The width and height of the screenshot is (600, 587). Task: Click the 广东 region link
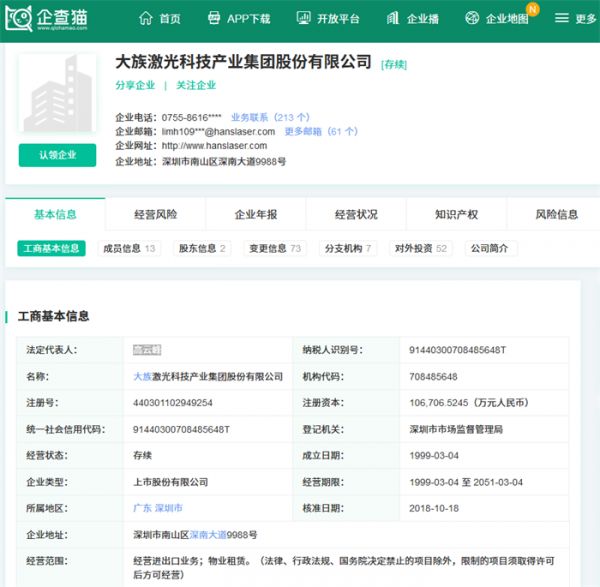pos(142,508)
